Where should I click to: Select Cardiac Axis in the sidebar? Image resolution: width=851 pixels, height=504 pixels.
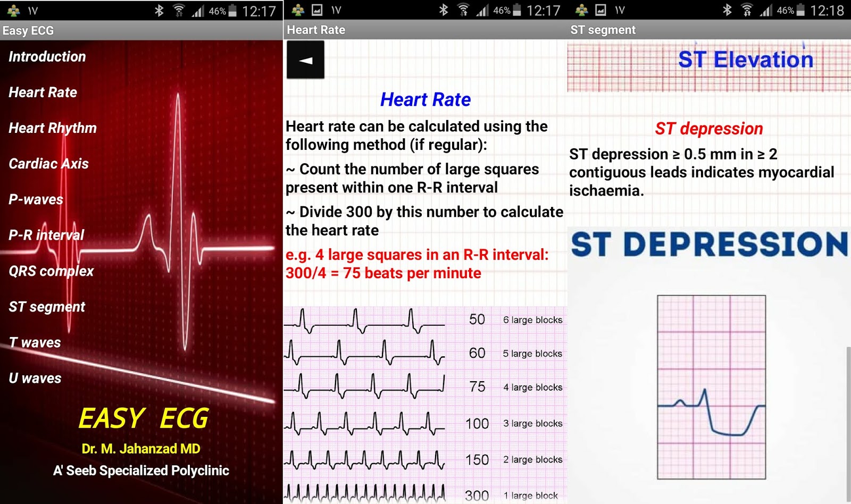click(49, 164)
